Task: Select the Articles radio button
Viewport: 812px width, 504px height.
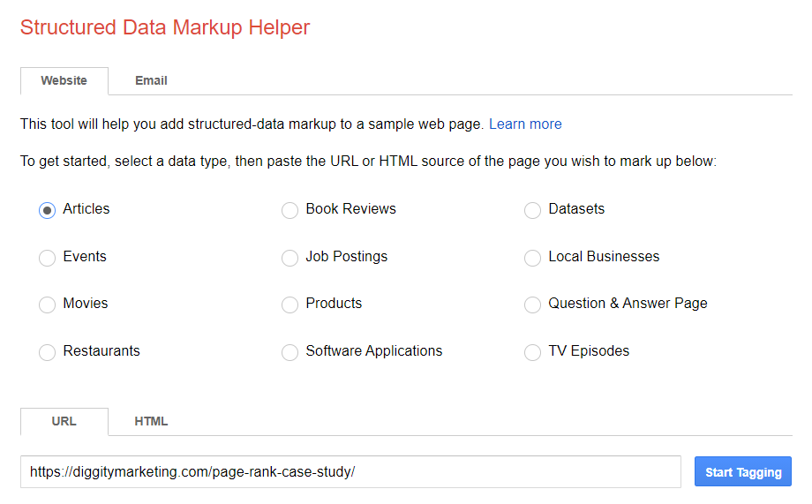Action: pyautogui.click(x=48, y=211)
